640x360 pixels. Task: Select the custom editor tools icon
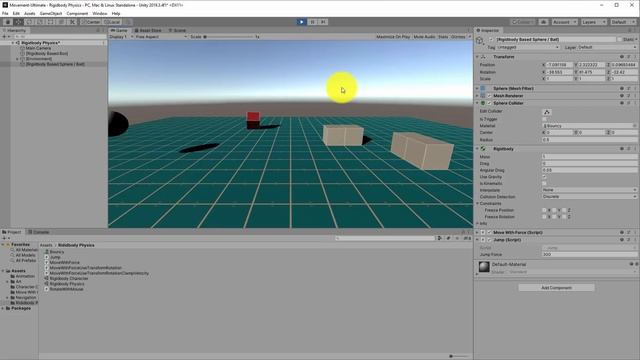pyautogui.click(x=72, y=22)
